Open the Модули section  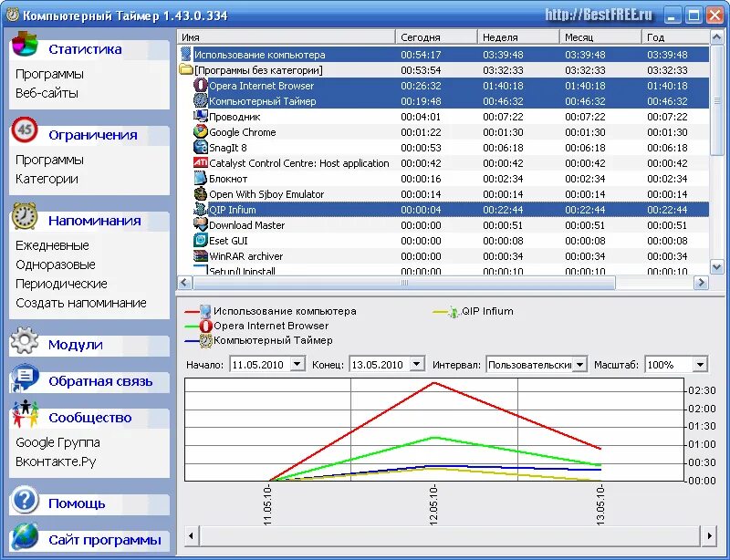tap(76, 345)
